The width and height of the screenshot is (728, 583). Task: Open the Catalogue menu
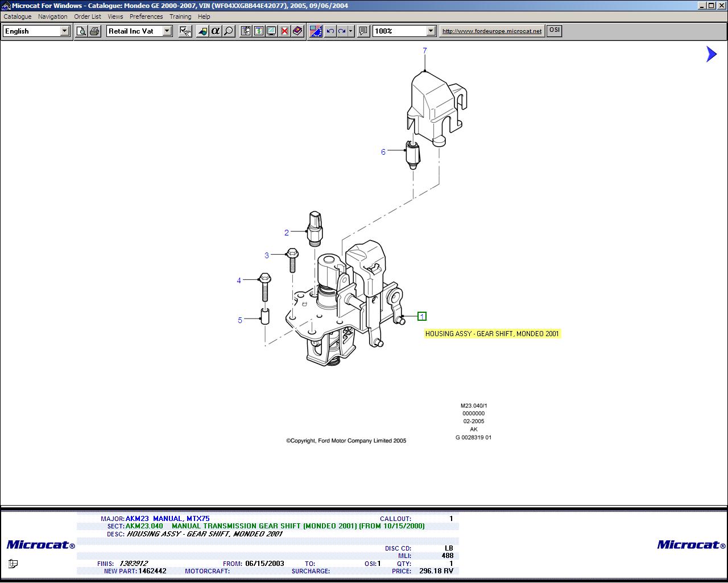[x=18, y=16]
